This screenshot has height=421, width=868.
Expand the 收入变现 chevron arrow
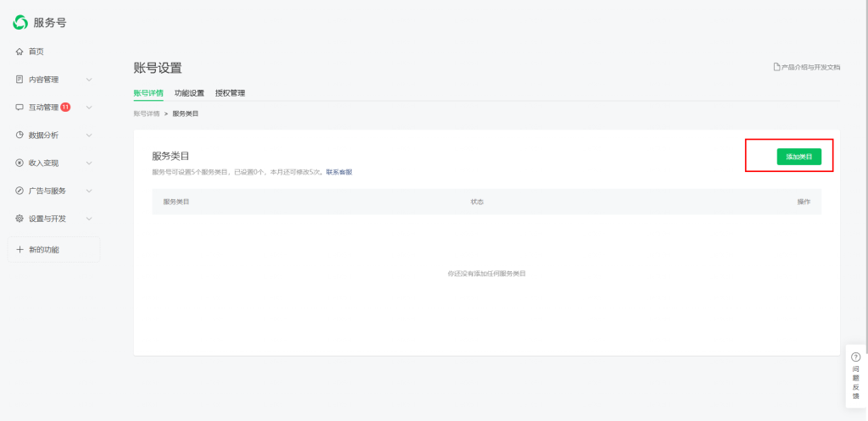[89, 163]
